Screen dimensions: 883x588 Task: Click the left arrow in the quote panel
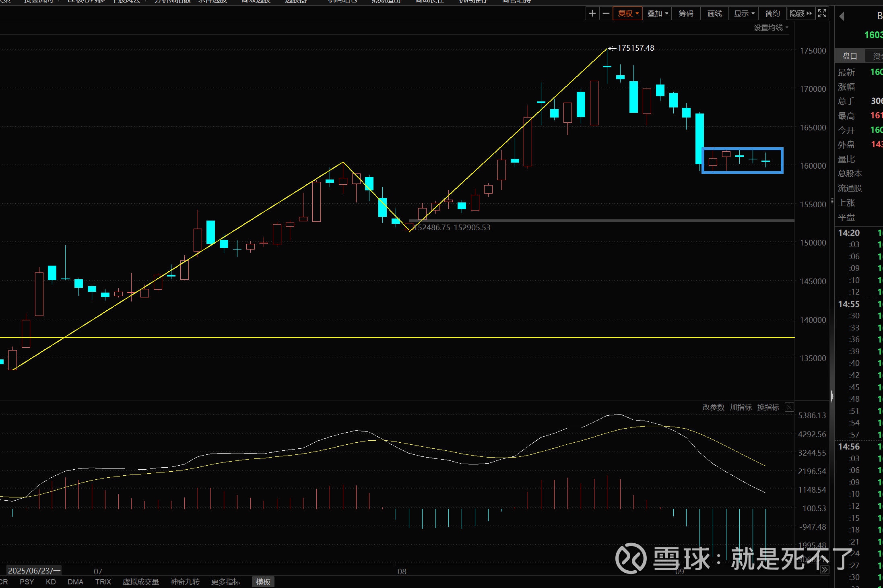(x=842, y=17)
